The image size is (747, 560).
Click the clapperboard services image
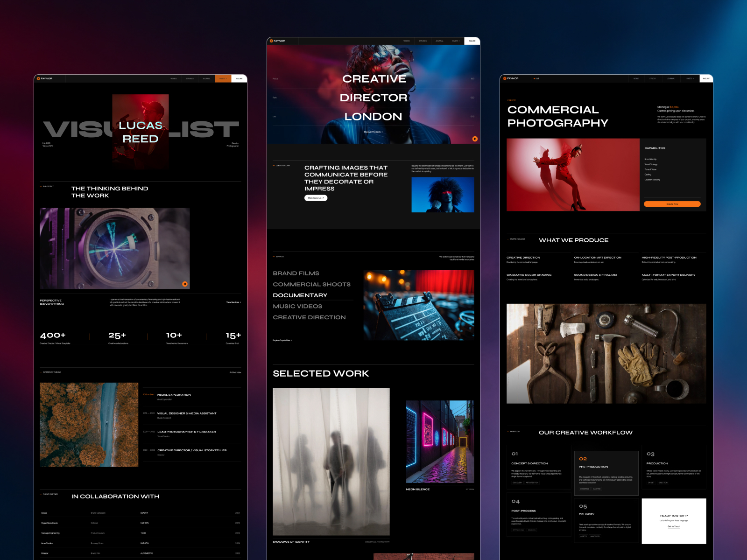[419, 305]
